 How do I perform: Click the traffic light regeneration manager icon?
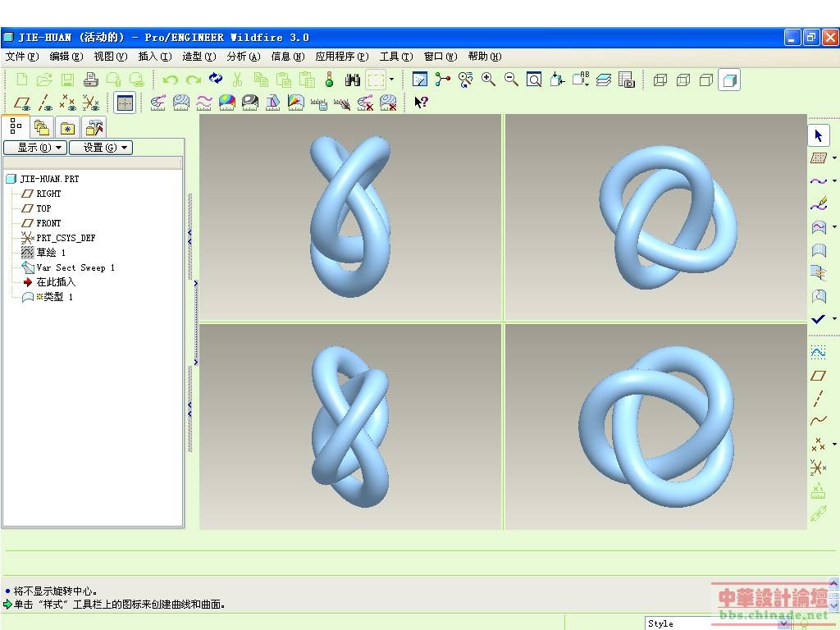pyautogui.click(x=330, y=80)
